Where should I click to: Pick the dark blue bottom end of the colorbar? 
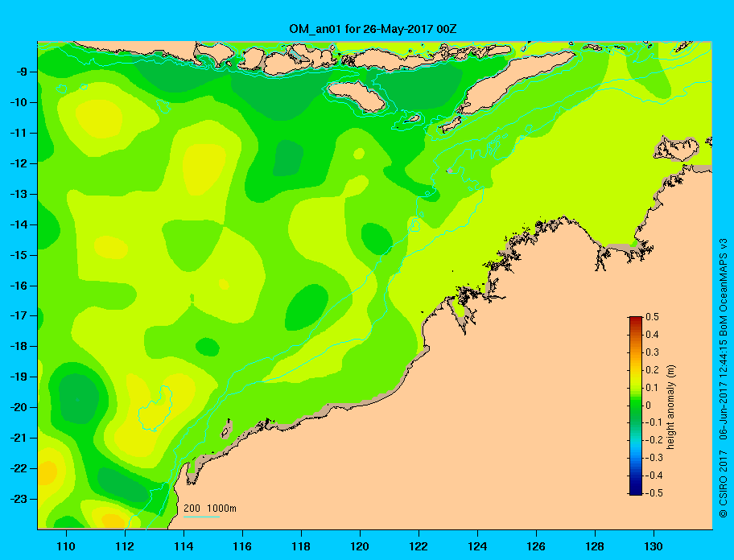[636, 491]
